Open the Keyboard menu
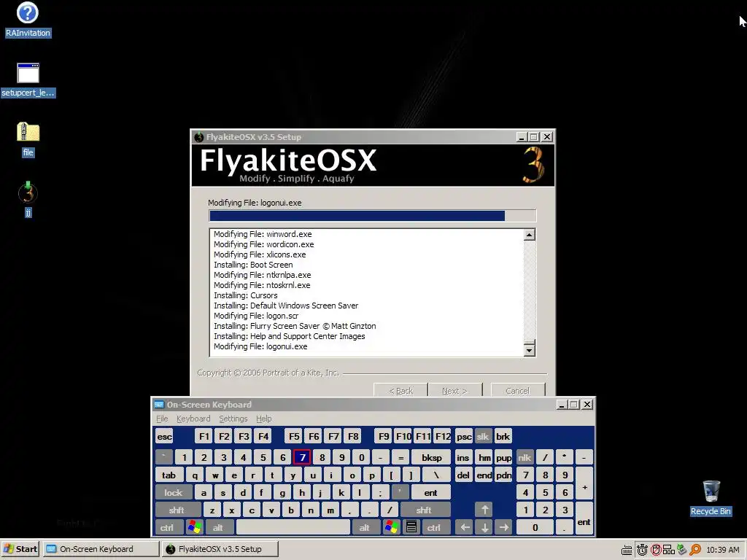Screen dimensions: 747x560 coord(193,419)
